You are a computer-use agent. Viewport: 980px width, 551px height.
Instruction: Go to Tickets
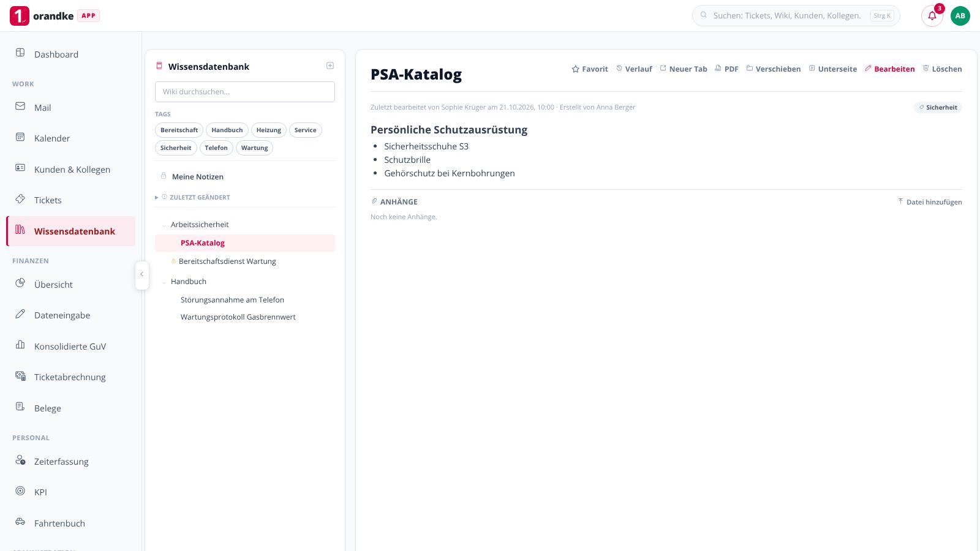tap(70, 200)
